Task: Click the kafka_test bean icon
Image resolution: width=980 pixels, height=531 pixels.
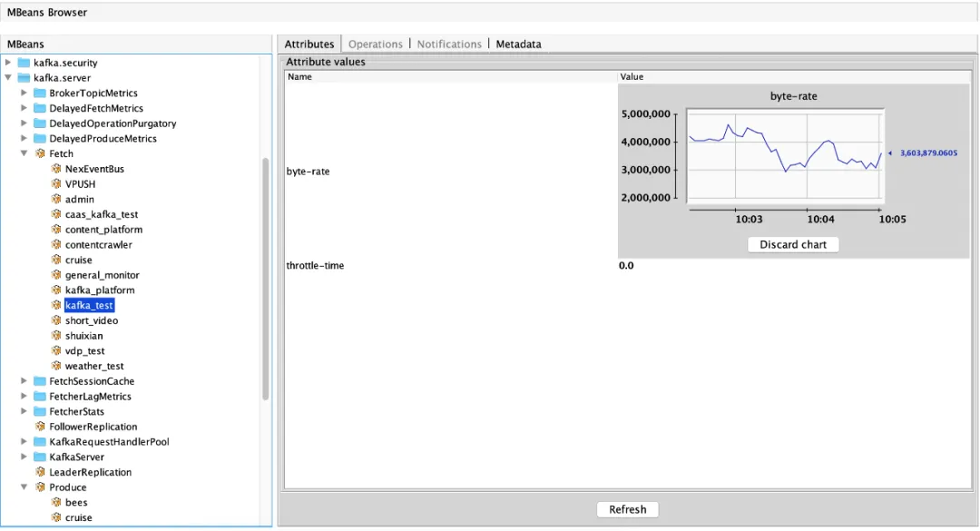Action: click(55, 305)
